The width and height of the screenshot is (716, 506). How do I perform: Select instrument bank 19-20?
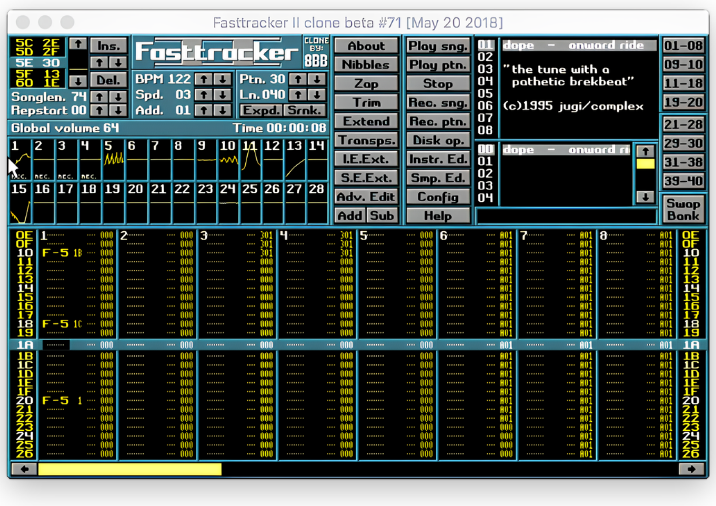[x=683, y=102]
